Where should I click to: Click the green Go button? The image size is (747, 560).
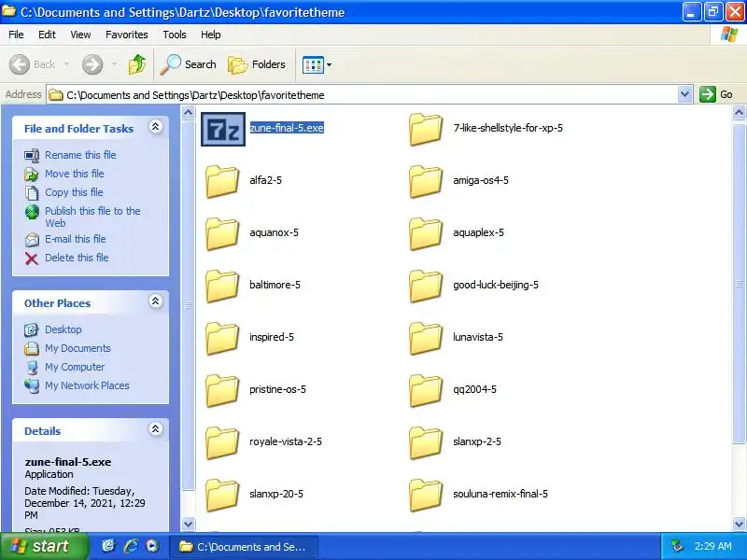[x=716, y=94]
